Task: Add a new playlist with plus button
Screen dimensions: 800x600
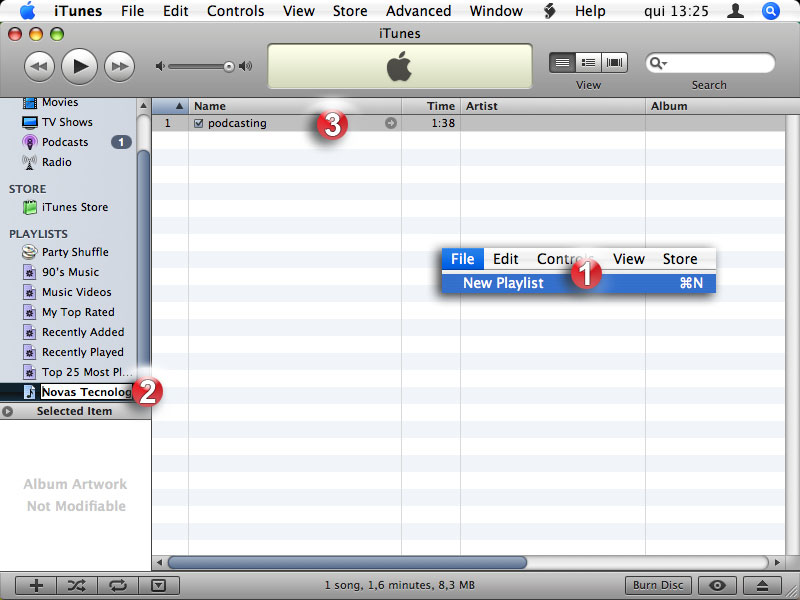Action: coord(36,585)
